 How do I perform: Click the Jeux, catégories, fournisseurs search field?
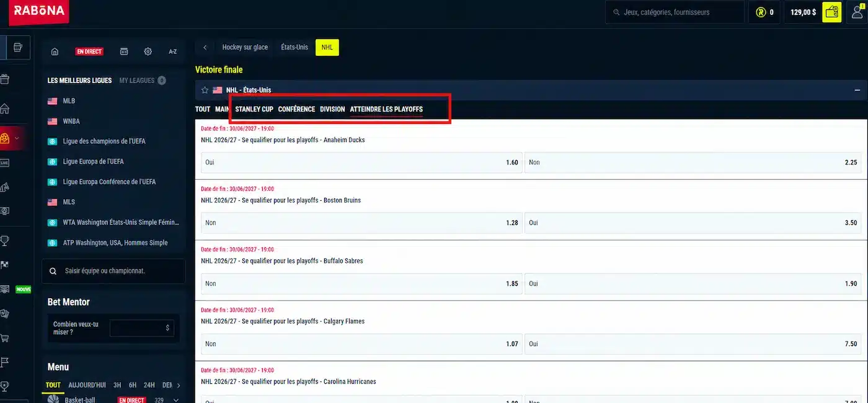pyautogui.click(x=675, y=12)
